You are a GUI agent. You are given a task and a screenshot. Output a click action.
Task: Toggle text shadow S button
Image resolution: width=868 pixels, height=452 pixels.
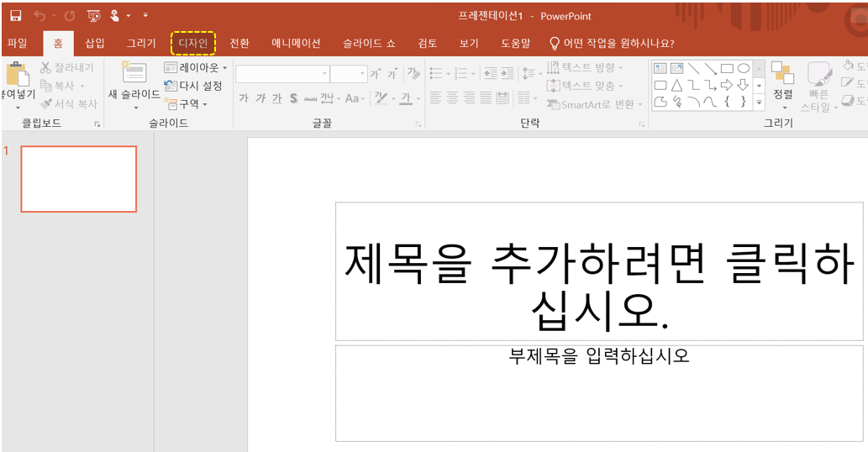[x=293, y=98]
